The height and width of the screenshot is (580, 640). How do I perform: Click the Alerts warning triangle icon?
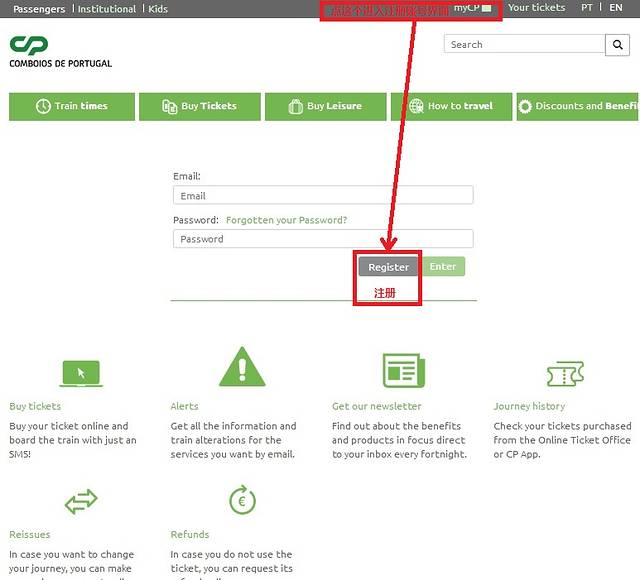coord(241,368)
